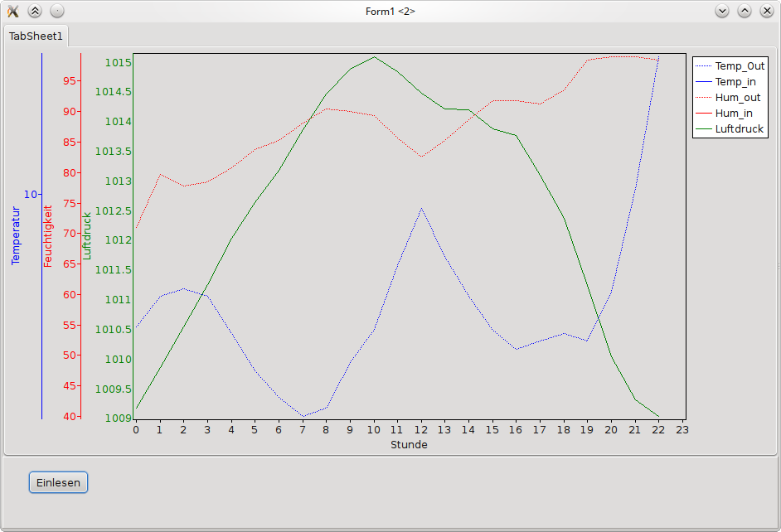Select the Temp_Out legend entry

pyautogui.click(x=740, y=66)
